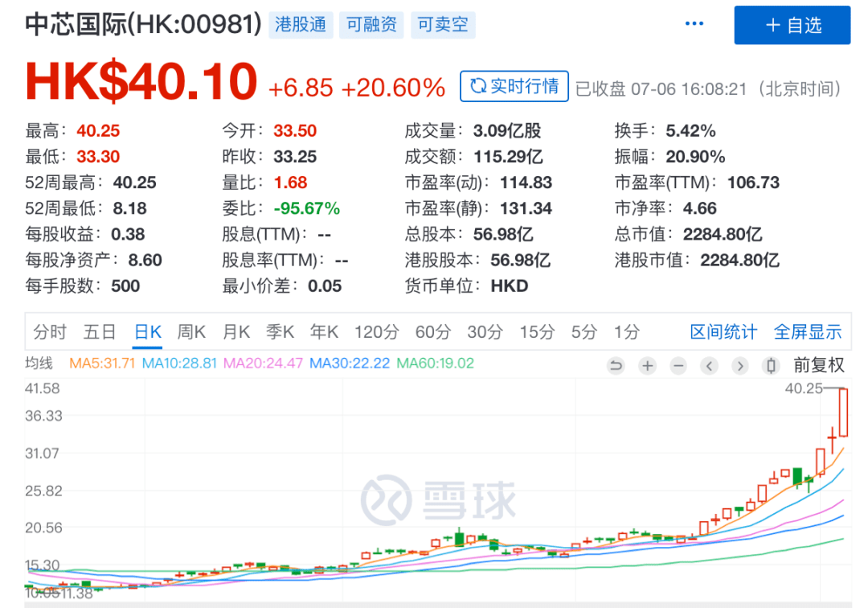Click the MA20:24.47 moving average label
Screen dimensions: 868x608
pyautogui.click(x=263, y=364)
